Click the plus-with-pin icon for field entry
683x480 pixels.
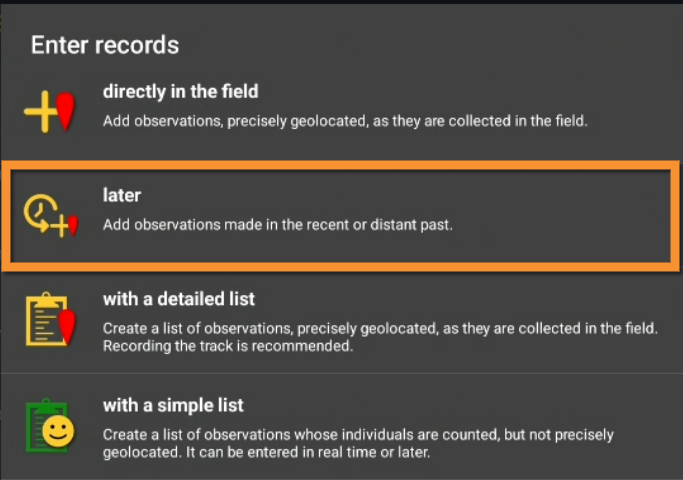click(50, 111)
